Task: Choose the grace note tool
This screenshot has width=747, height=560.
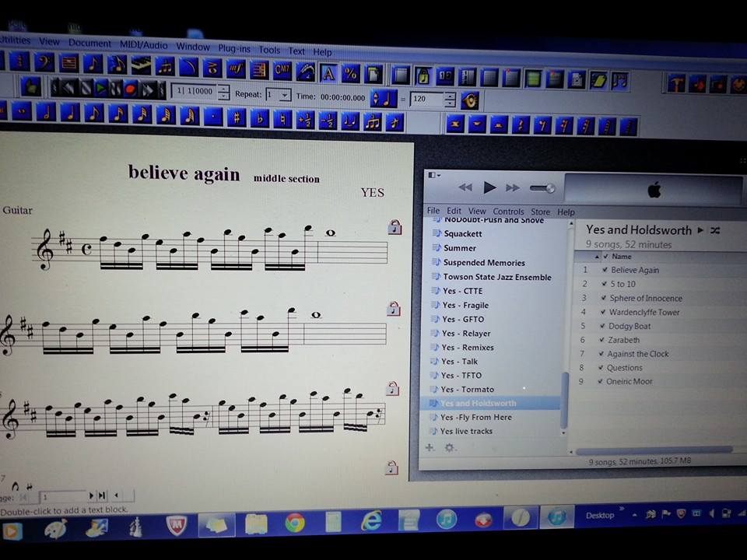Action: [395, 124]
